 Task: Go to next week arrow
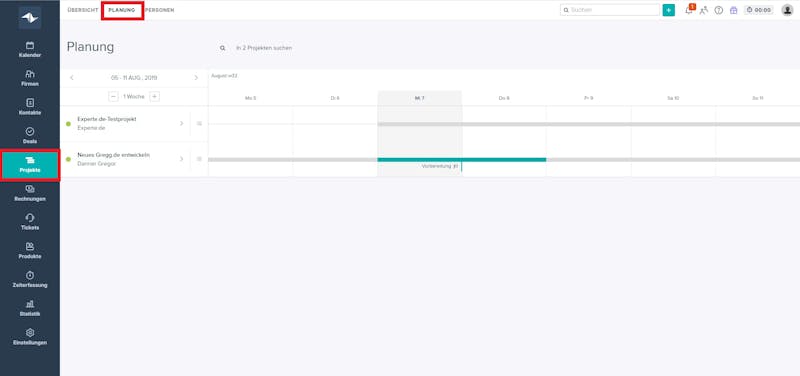196,78
